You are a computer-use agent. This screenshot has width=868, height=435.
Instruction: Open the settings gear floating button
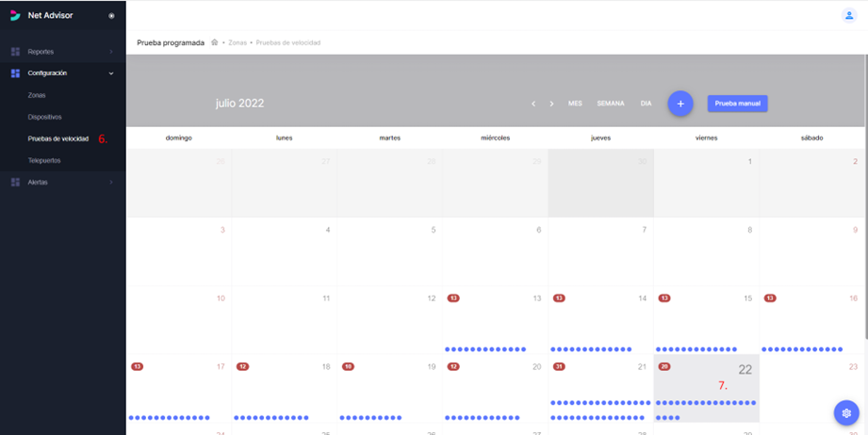pos(846,413)
